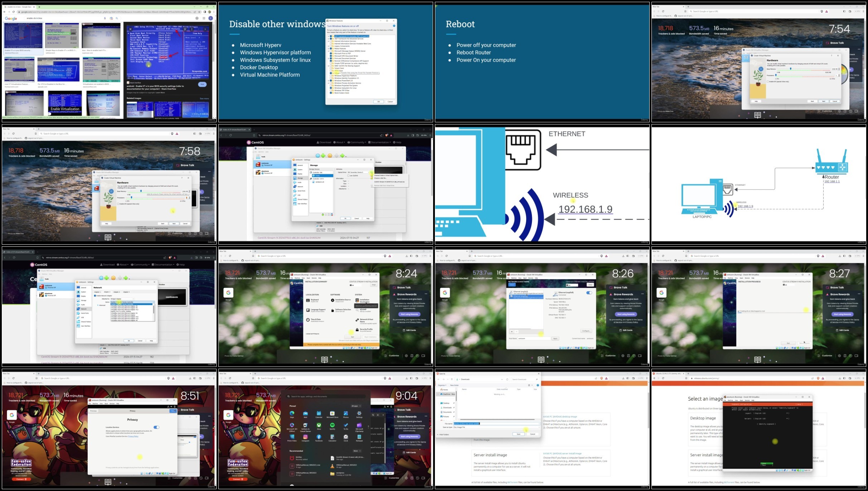Open Microsoft Store from the Start menu
The image size is (868, 491).
point(332,414)
